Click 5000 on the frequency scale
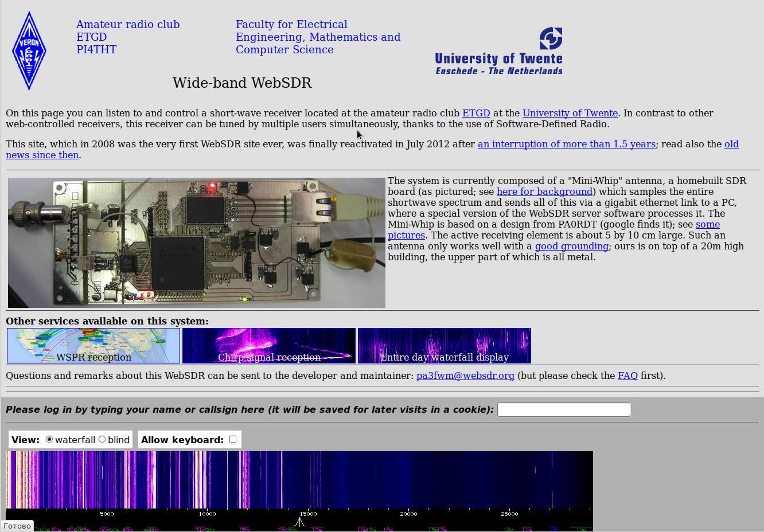 (x=107, y=514)
